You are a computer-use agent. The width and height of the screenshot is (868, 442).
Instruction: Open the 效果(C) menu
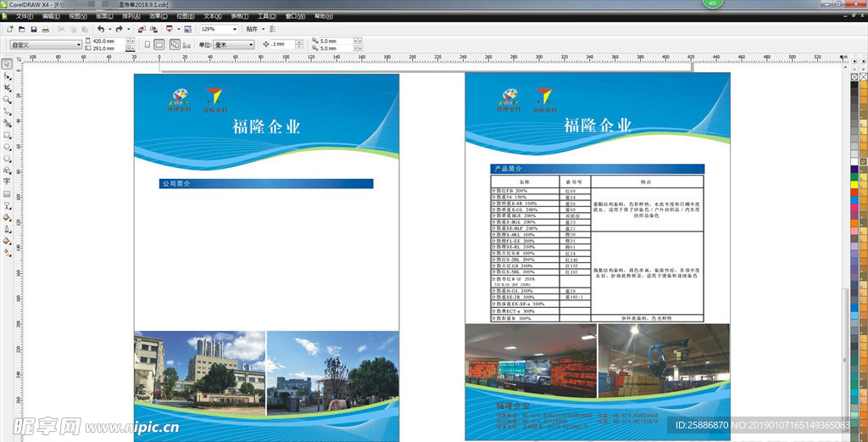point(158,16)
